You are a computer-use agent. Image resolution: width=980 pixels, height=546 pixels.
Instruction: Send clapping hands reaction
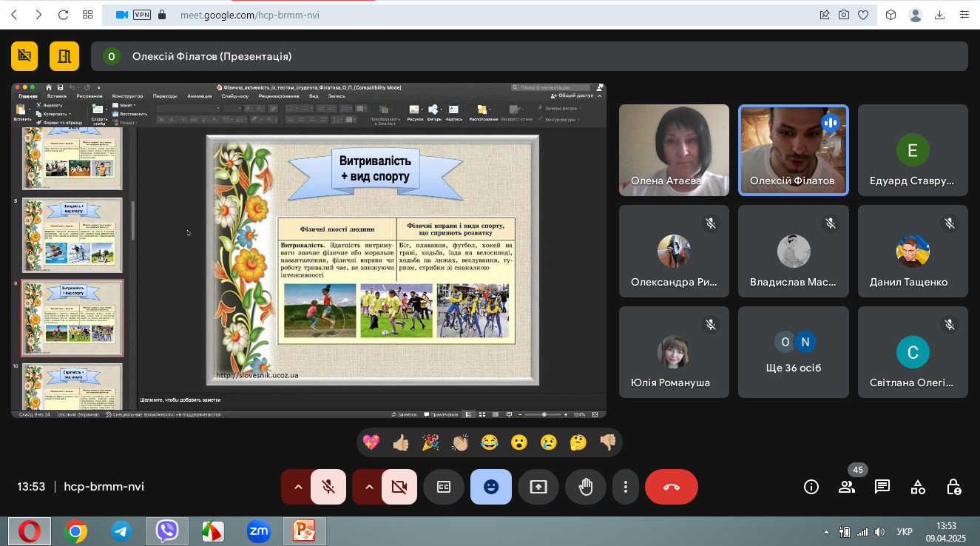coord(460,442)
